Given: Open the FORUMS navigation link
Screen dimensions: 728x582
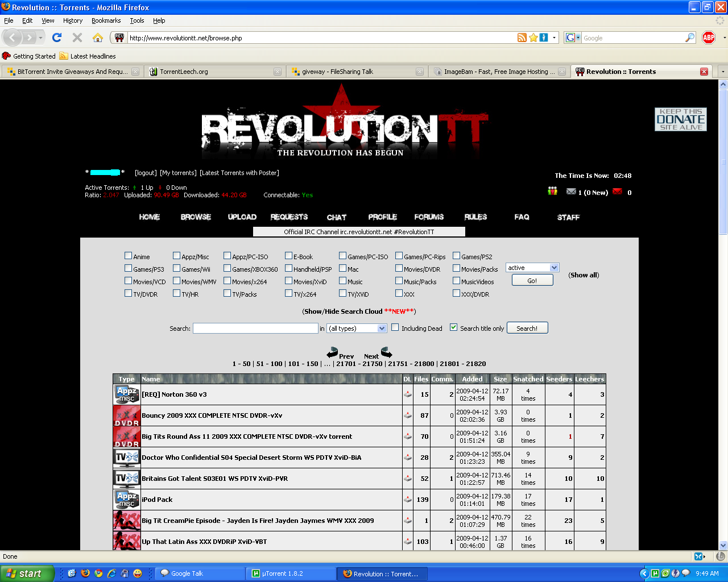Looking at the screenshot, I should tap(429, 217).
